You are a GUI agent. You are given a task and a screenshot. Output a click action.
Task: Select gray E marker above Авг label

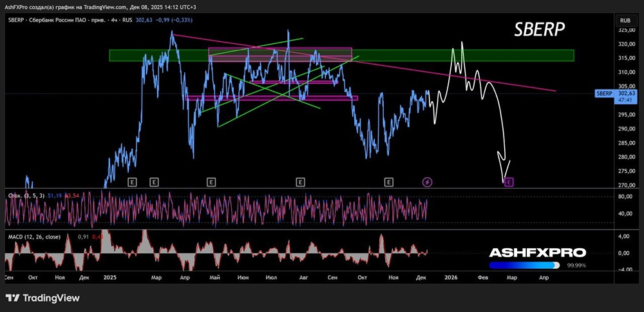click(301, 181)
